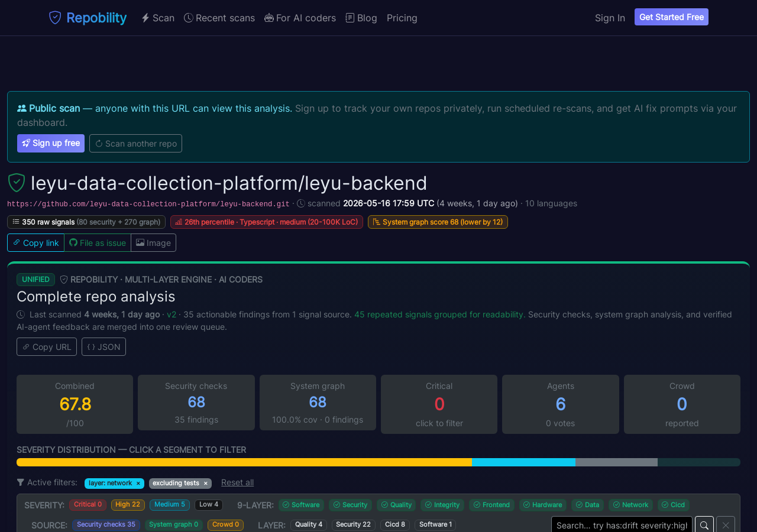The image size is (757, 532).
Task: Remove the excluding tests filter chip
Action: click(206, 484)
